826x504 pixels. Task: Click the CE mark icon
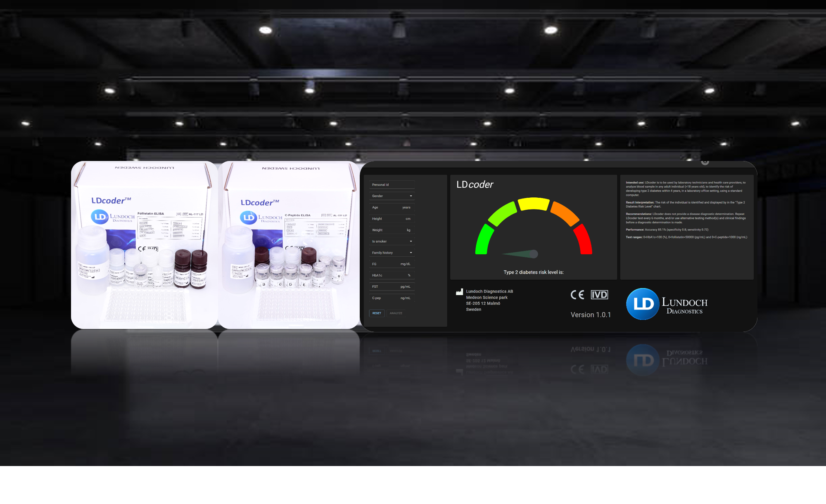(577, 295)
